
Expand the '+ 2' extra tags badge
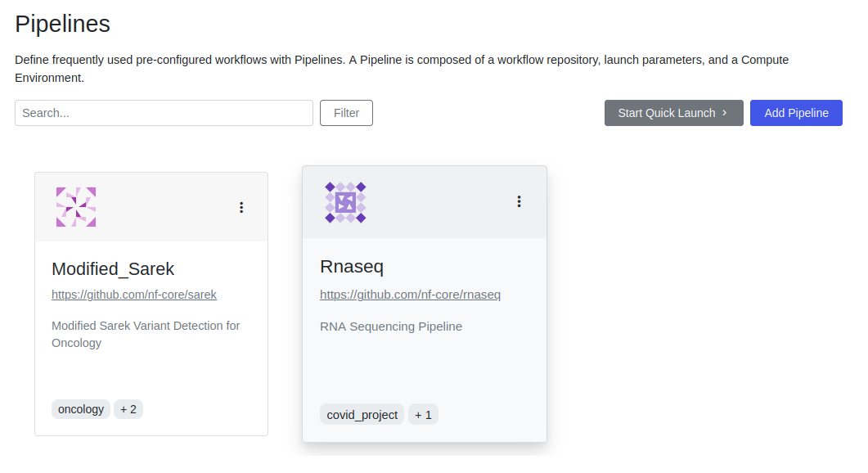(128, 409)
